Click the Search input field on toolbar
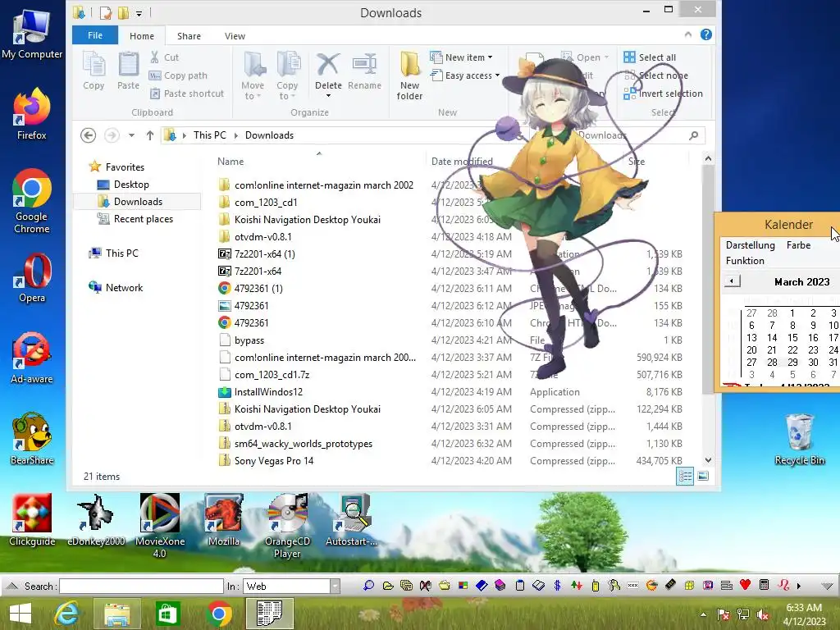840x630 pixels. (x=141, y=586)
